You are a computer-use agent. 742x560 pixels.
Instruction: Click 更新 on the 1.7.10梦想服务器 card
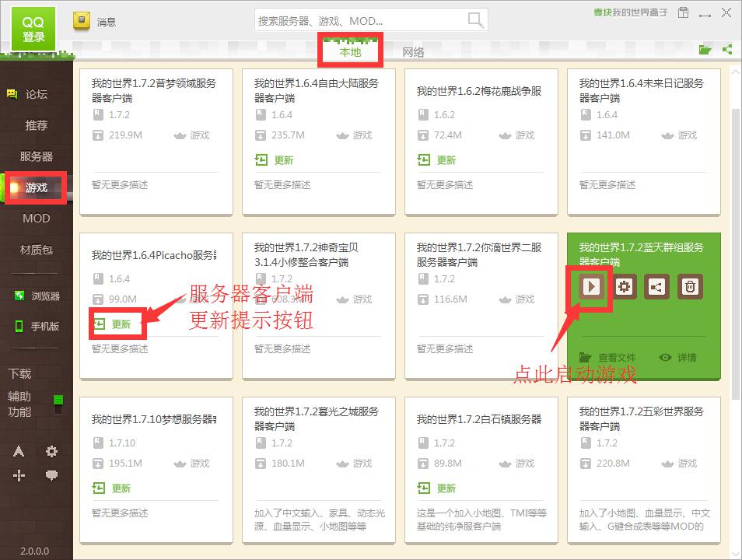pos(112,488)
